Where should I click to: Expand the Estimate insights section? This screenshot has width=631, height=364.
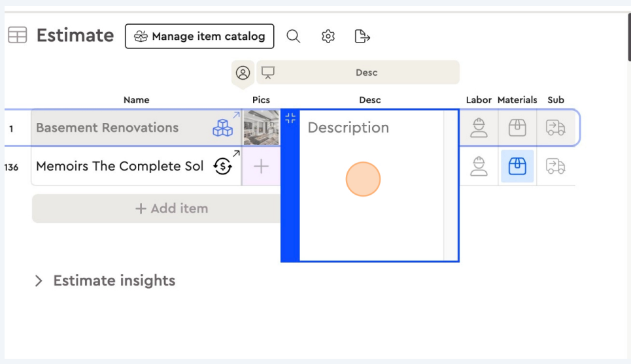coord(39,281)
